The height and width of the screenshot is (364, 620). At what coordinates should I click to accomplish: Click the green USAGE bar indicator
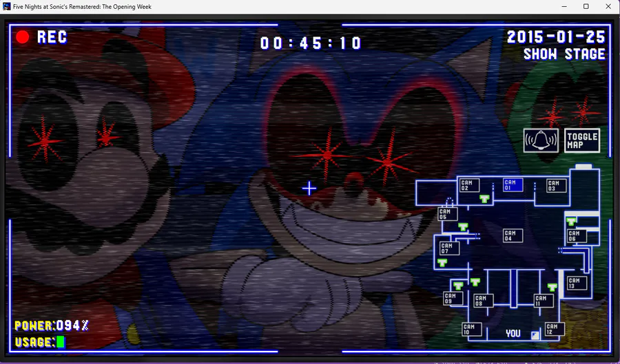click(61, 342)
